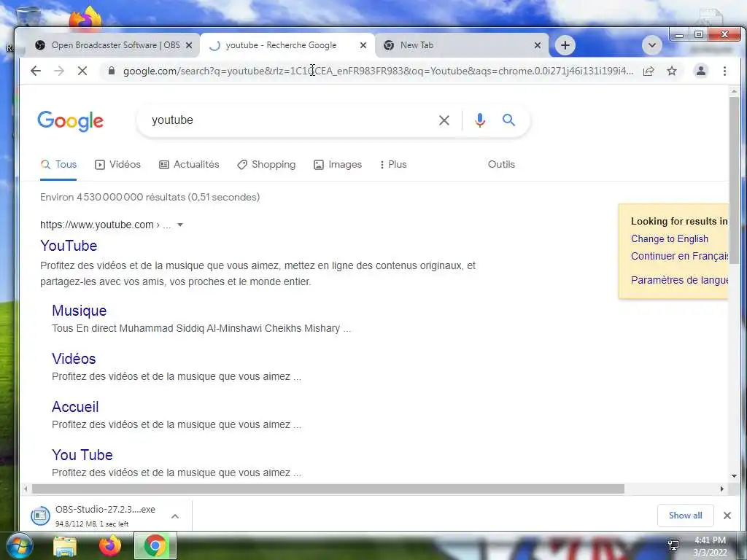747x560 pixels.
Task: Click the OBS-Studio download file icon
Action: pos(41,516)
